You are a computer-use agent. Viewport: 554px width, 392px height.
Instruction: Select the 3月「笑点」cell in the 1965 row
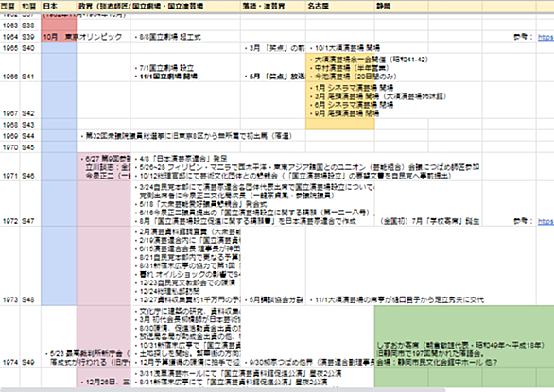(x=273, y=48)
